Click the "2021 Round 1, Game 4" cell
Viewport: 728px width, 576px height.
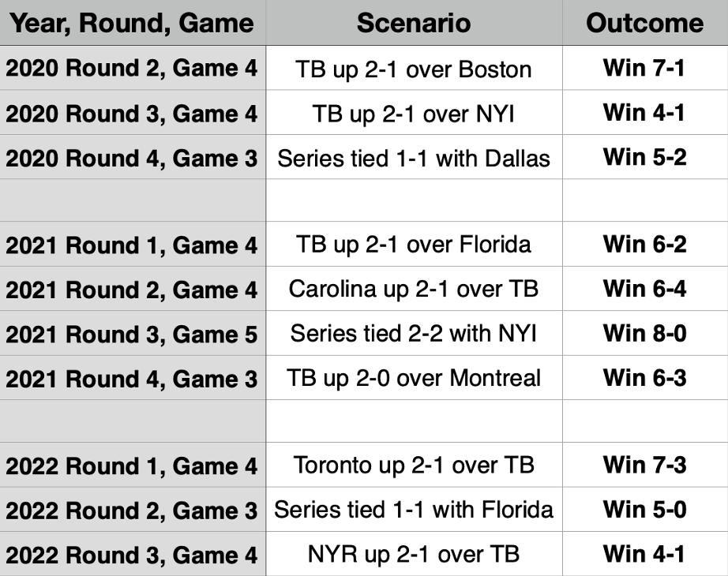tap(133, 245)
